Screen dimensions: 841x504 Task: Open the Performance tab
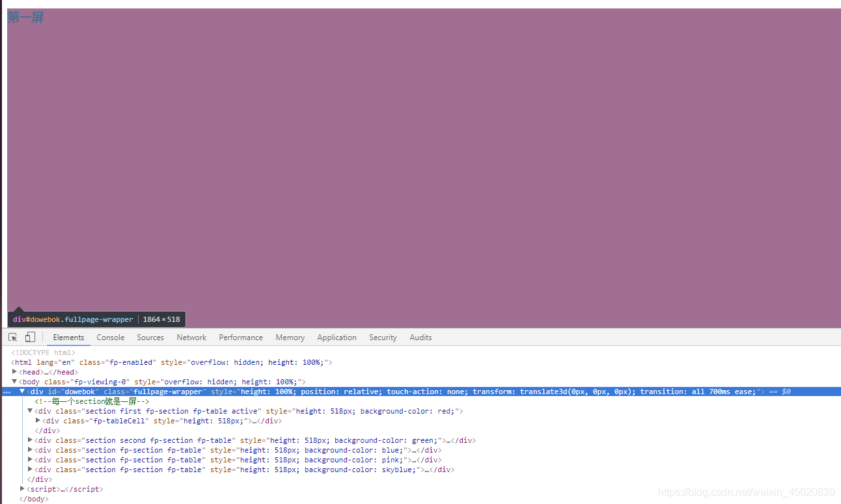[x=241, y=338]
